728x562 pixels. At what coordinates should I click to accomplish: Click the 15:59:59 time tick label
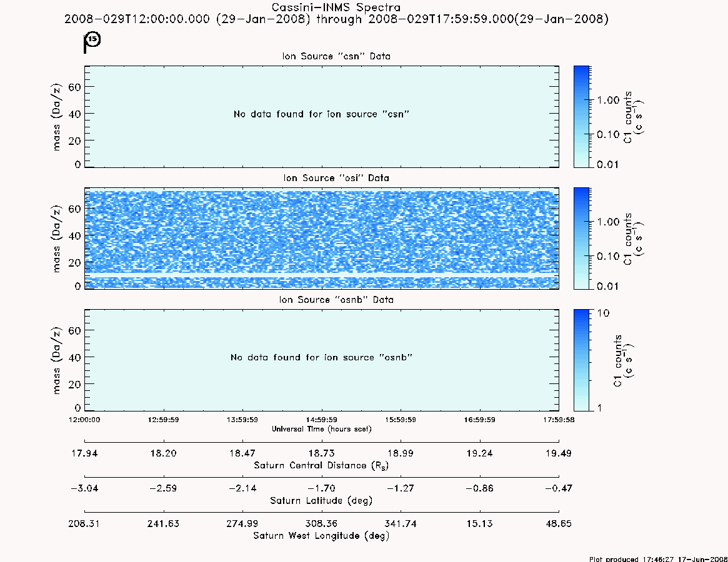coord(401,420)
